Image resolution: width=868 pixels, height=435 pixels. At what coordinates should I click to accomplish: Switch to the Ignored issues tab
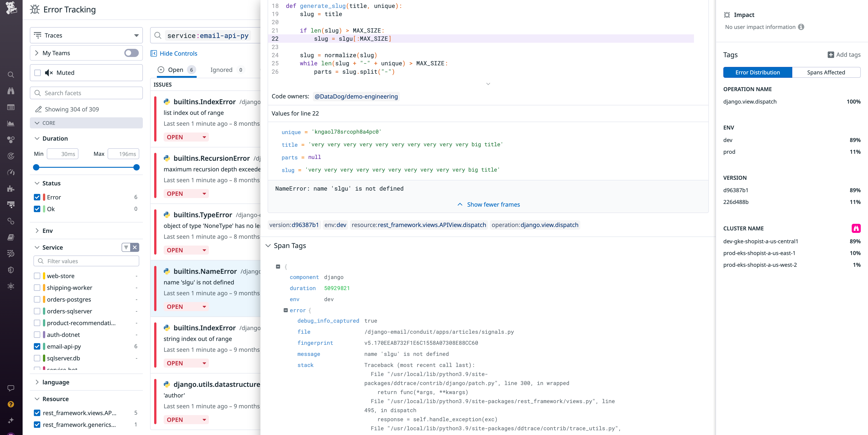(x=221, y=70)
